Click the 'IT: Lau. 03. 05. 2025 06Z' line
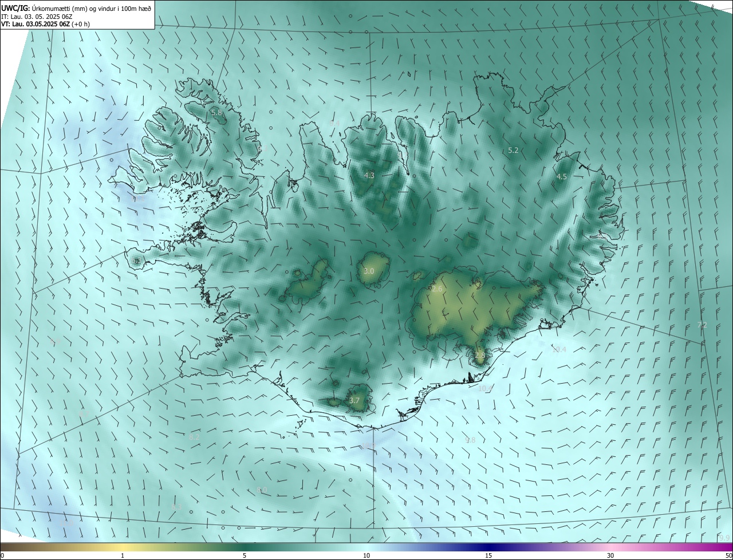Screen dimensions: 733x560 pos(37,16)
